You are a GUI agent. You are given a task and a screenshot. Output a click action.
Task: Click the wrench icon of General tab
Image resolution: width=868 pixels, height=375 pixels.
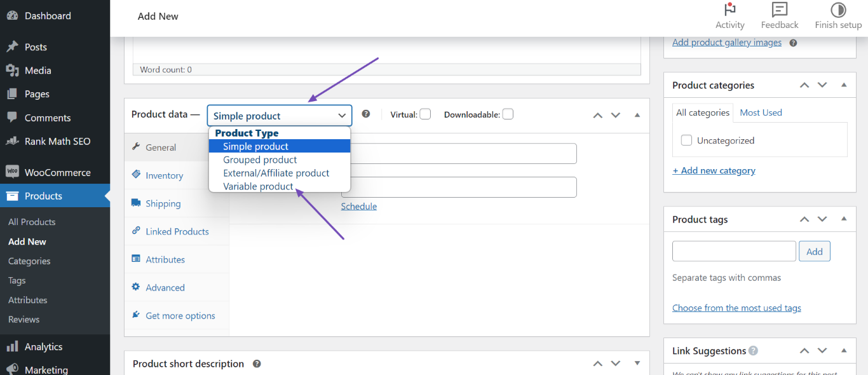[135, 147]
